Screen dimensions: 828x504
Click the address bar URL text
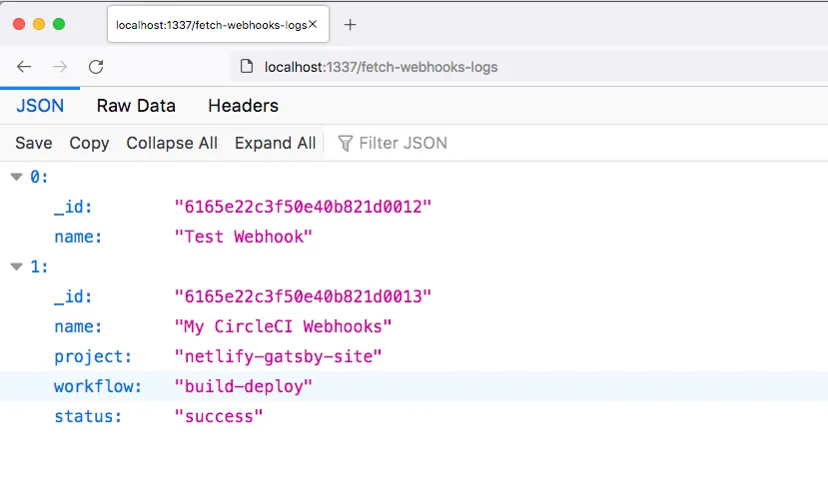tap(381, 67)
